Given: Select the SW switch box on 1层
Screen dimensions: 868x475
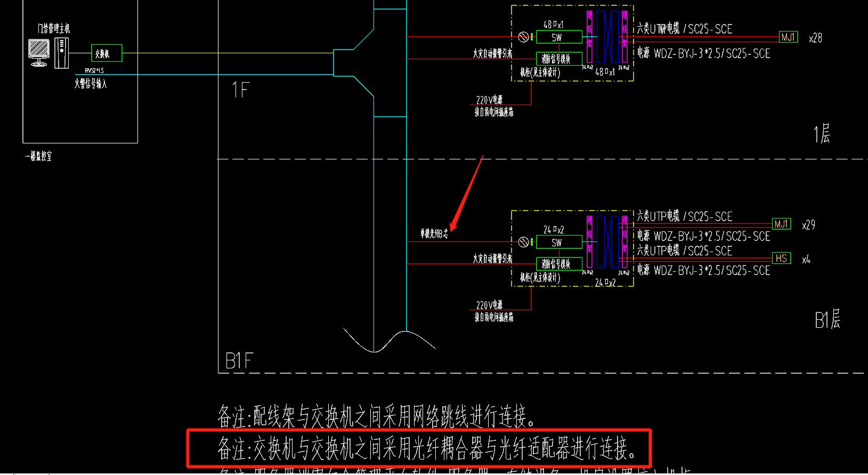Looking at the screenshot, I should pyautogui.click(x=559, y=37).
